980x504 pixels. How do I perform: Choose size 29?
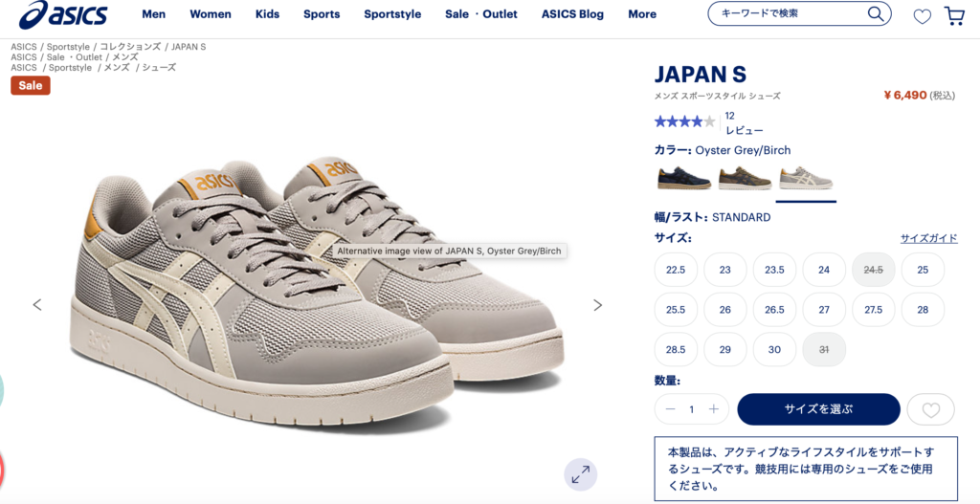pos(725,350)
